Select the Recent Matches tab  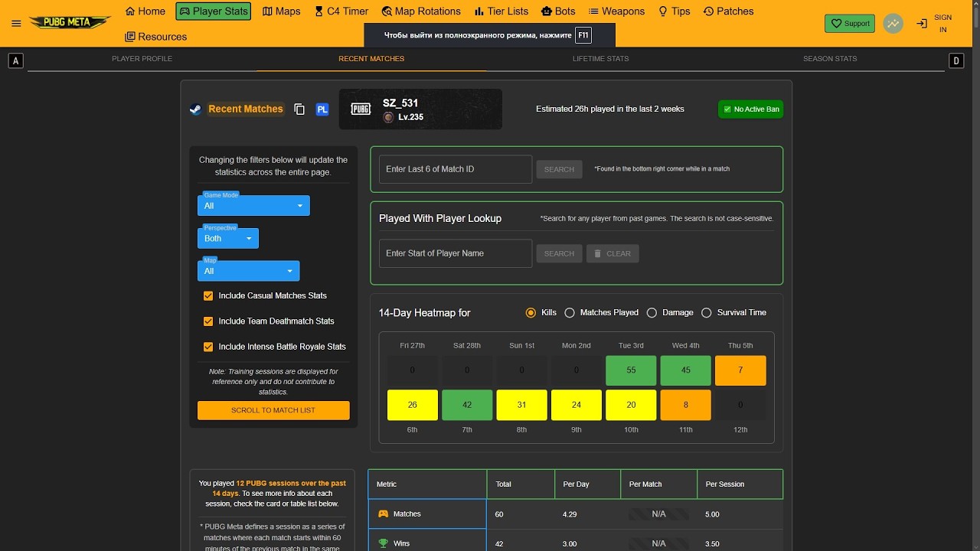[x=371, y=59]
